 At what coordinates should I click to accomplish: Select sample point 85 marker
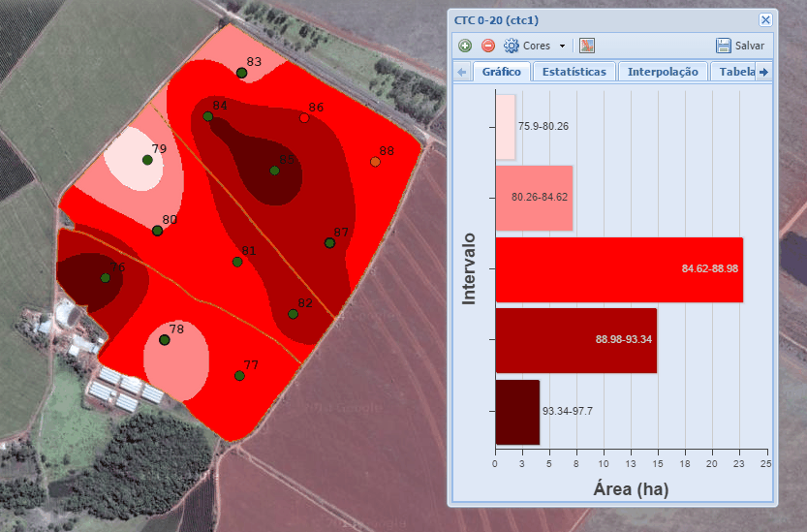274,171
